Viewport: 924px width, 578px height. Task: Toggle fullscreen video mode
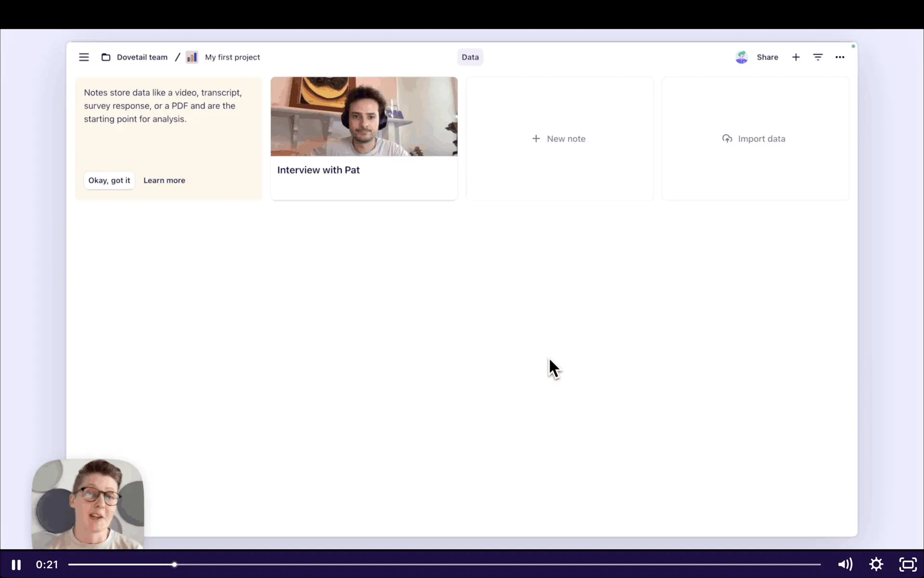[x=908, y=564]
